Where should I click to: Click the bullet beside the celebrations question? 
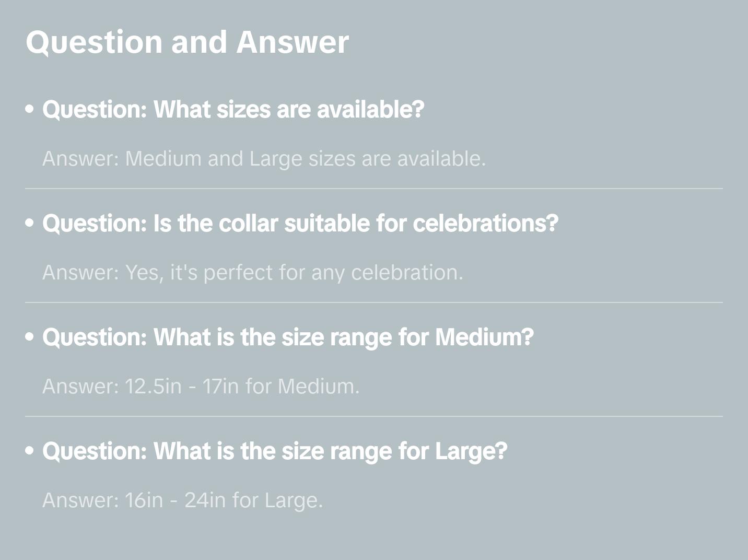click(x=29, y=223)
